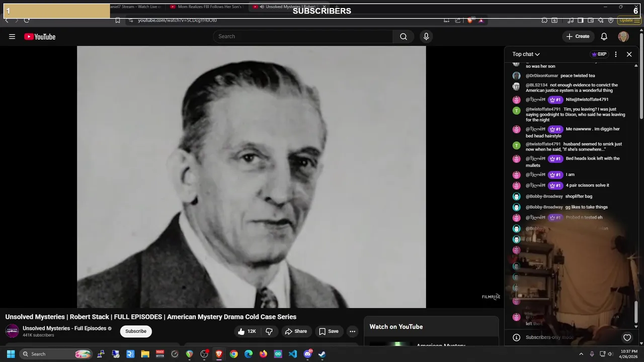Open Brave Rewards triangle icon

[x=481, y=20]
